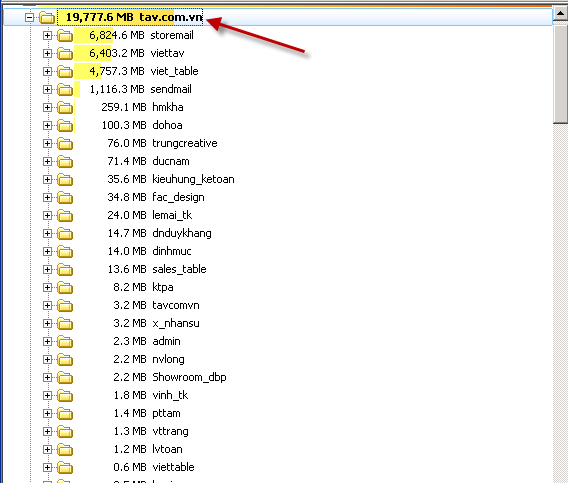Screen dimensions: 568x483
Task: Select the tavcomvn 3.2 MB entry
Action: (x=156, y=305)
